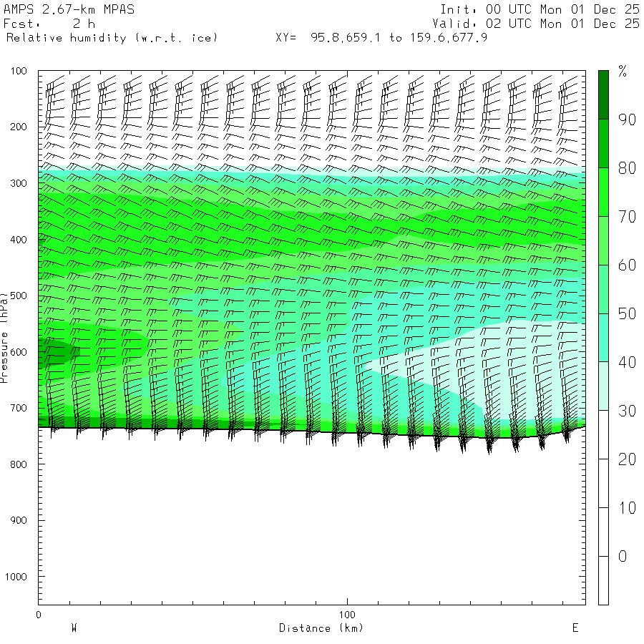The image size is (644, 644).
Task: Pick the 70–80% bright green color bar segment
Action: point(603,192)
